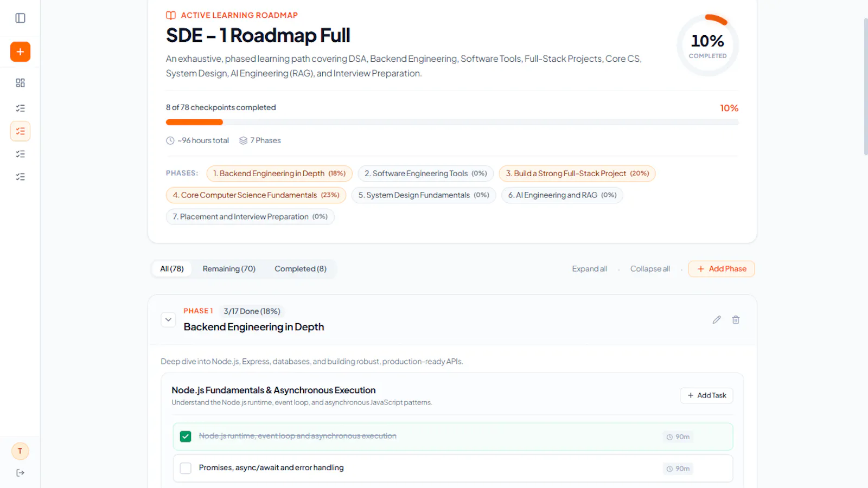This screenshot has width=868, height=488.
Task: Open the highlighted active roadmap list icon
Action: pyautogui.click(x=20, y=131)
